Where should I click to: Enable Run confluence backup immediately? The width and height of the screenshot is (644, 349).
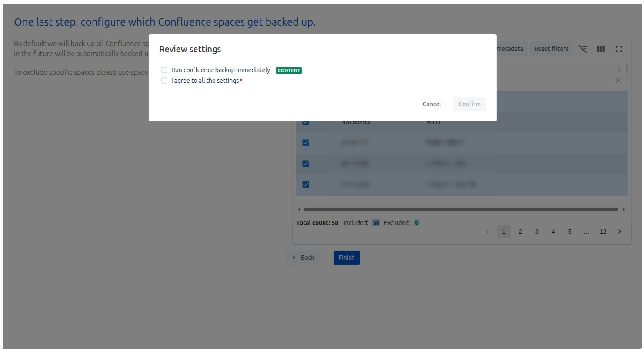click(164, 70)
